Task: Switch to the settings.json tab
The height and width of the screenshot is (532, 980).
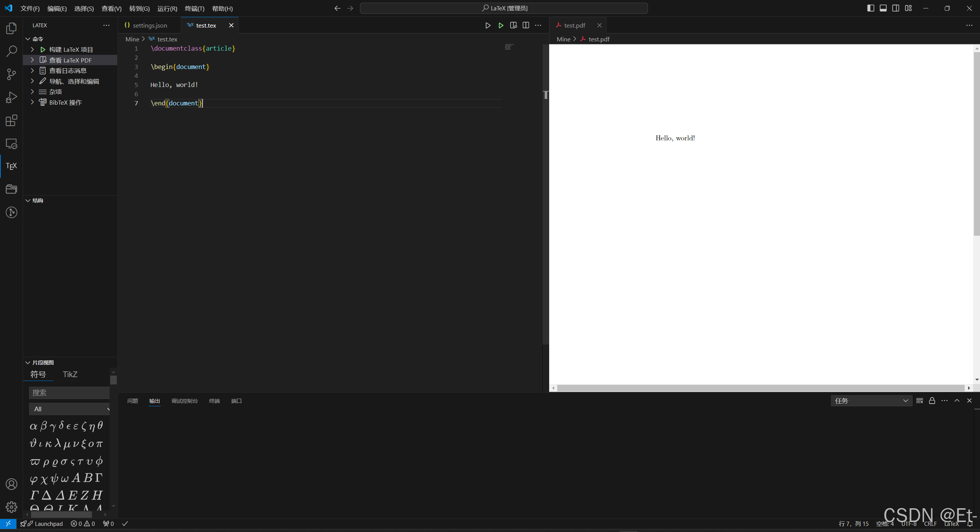Action: [149, 25]
